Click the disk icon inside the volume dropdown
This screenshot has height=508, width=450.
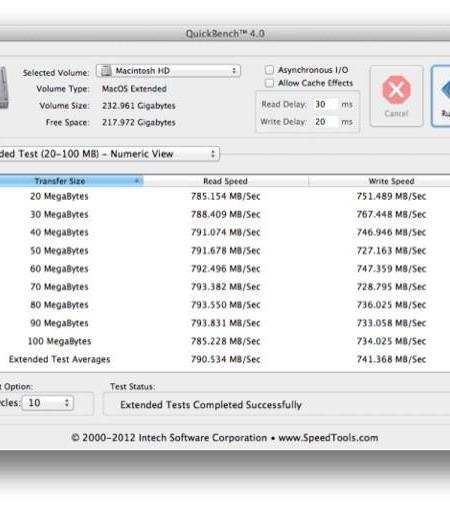point(106,71)
